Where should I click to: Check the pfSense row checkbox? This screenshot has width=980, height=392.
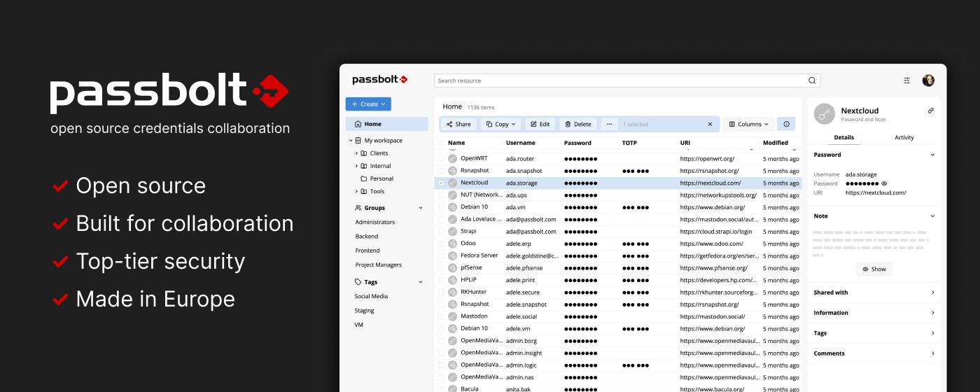click(441, 268)
